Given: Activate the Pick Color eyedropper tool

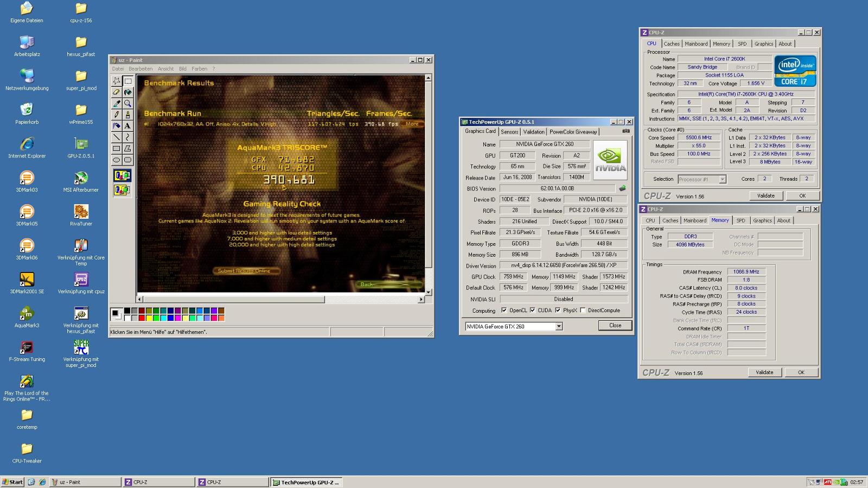Looking at the screenshot, I should click(x=116, y=103).
